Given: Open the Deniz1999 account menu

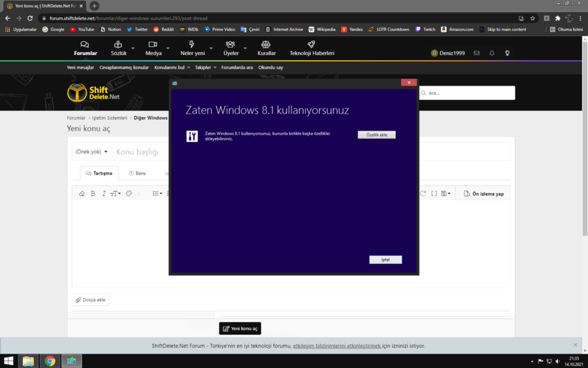Looking at the screenshot, I should [448, 53].
